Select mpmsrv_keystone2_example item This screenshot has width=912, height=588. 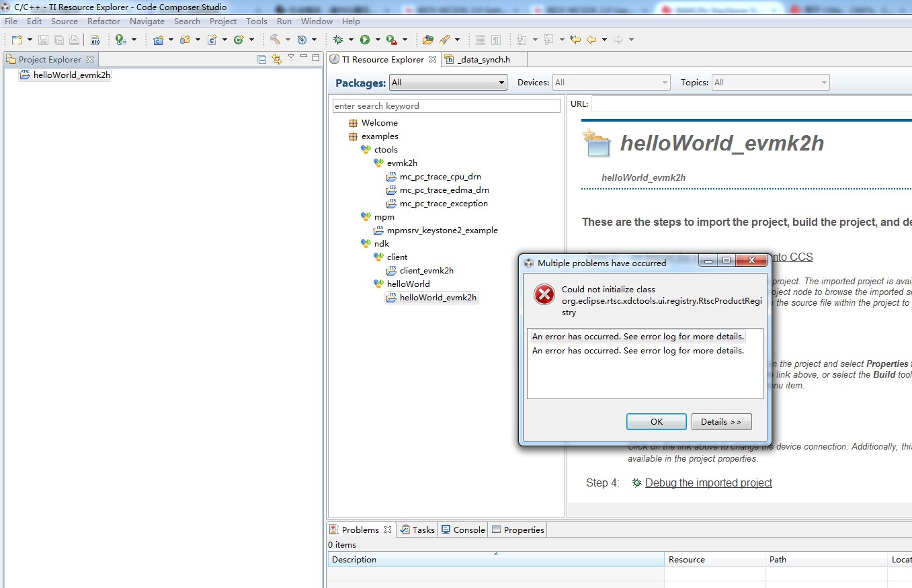[442, 230]
